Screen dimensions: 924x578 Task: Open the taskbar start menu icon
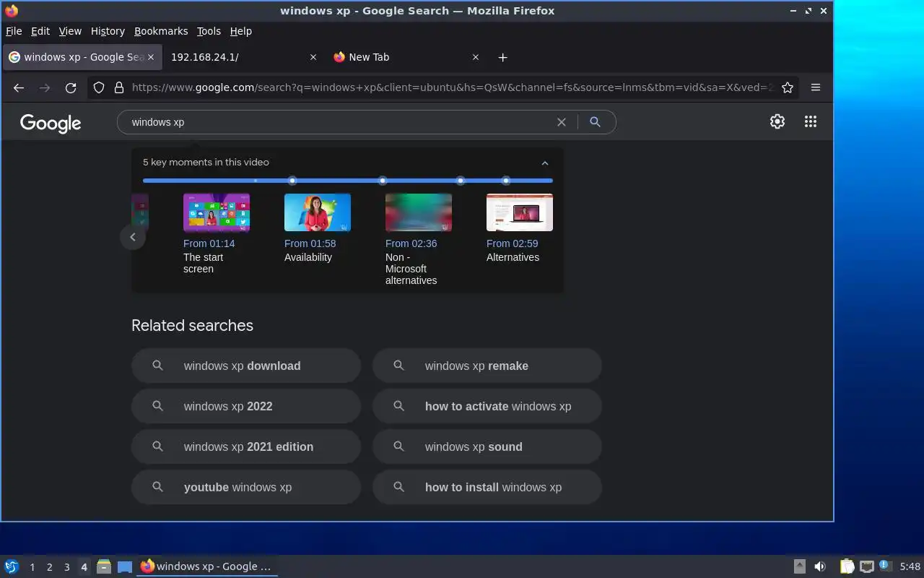pos(12,566)
